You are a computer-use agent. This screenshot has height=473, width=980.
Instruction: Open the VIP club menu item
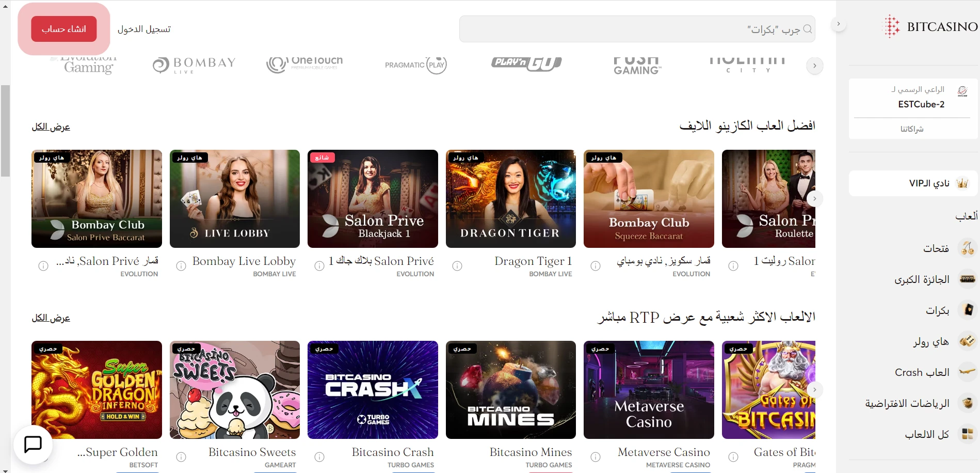tap(913, 183)
